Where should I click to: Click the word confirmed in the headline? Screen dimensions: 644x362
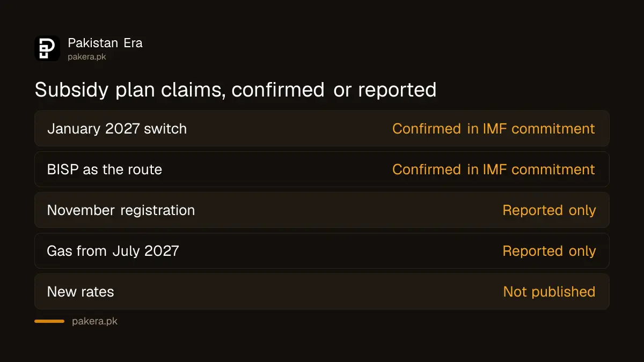278,90
